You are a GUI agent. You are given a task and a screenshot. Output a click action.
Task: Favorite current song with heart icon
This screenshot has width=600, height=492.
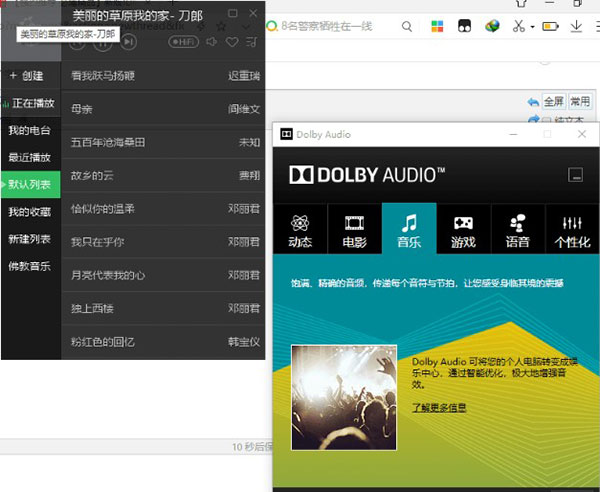[232, 42]
